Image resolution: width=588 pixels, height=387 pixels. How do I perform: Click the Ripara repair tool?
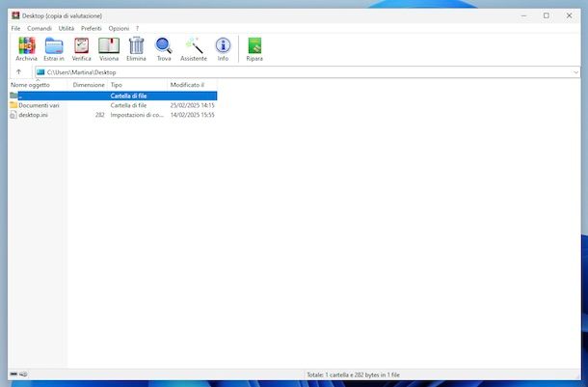point(254,49)
